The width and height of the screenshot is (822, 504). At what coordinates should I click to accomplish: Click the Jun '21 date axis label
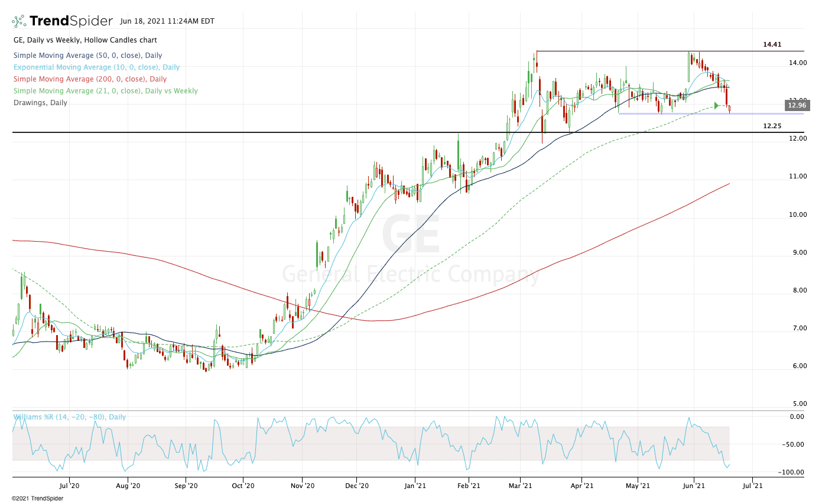(694, 486)
